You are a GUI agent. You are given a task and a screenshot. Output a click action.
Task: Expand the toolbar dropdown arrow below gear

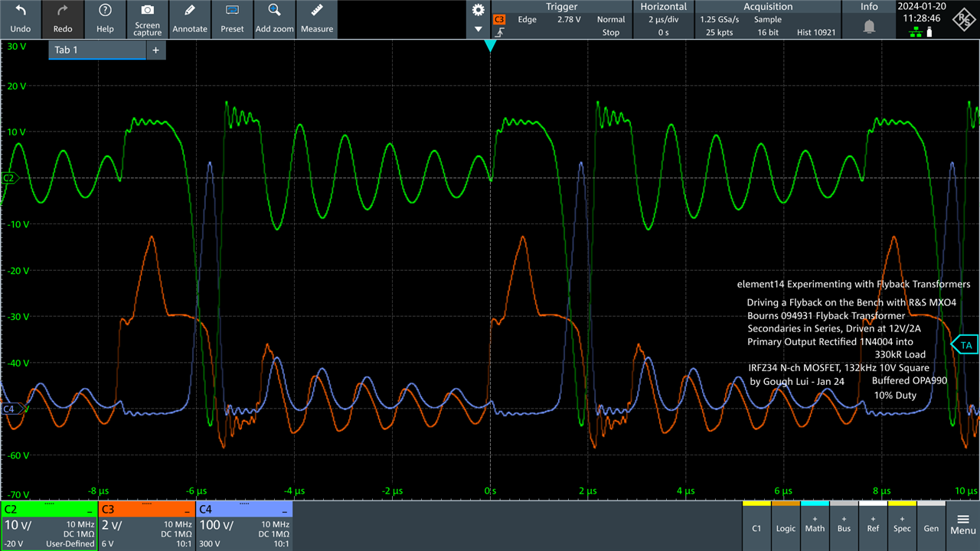(479, 29)
